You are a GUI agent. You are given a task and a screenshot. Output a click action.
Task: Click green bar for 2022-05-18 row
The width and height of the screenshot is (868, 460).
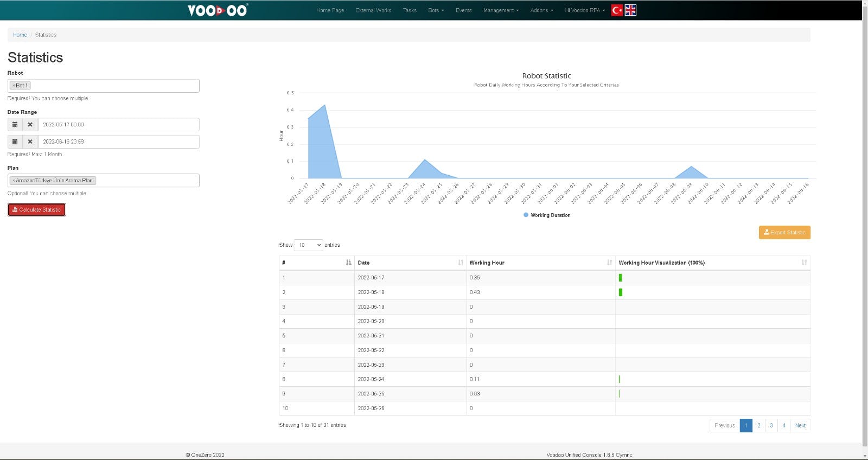tap(621, 292)
